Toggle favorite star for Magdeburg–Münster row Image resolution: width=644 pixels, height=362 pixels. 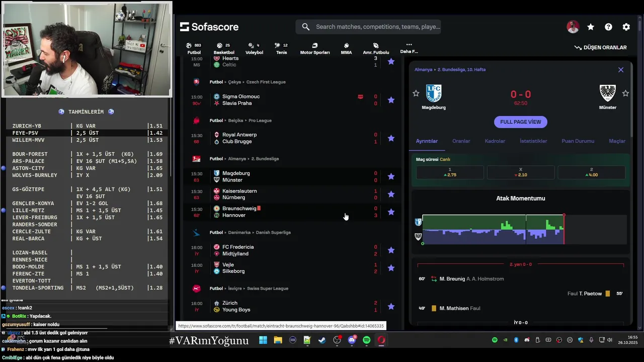391,176
